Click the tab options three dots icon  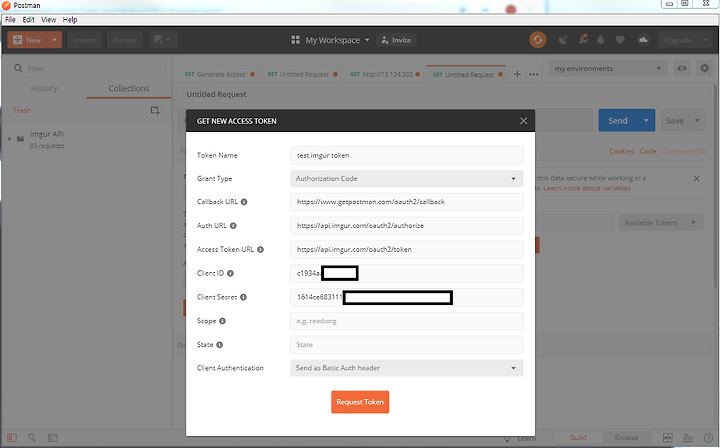click(x=534, y=74)
